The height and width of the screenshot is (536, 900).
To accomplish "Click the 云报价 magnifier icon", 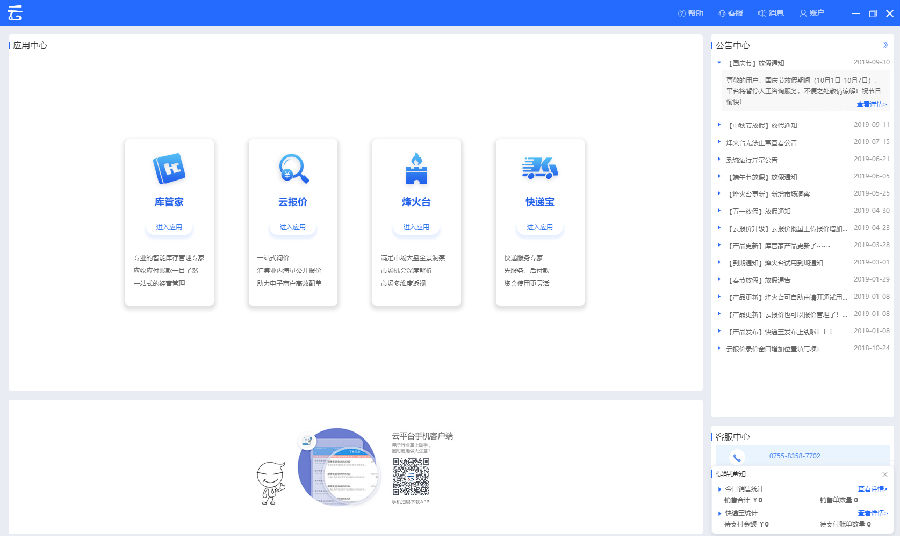I will point(293,168).
